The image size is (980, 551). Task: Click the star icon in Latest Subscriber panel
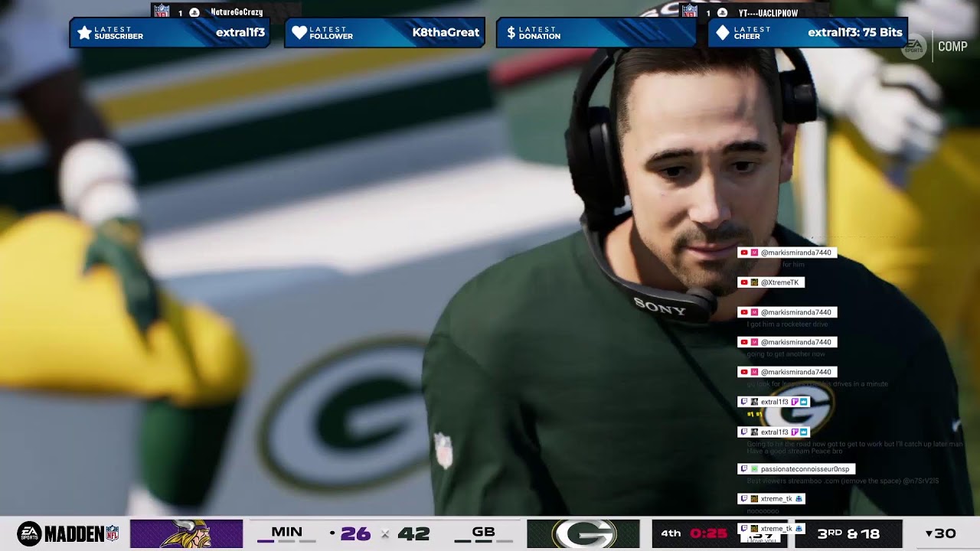pyautogui.click(x=84, y=33)
